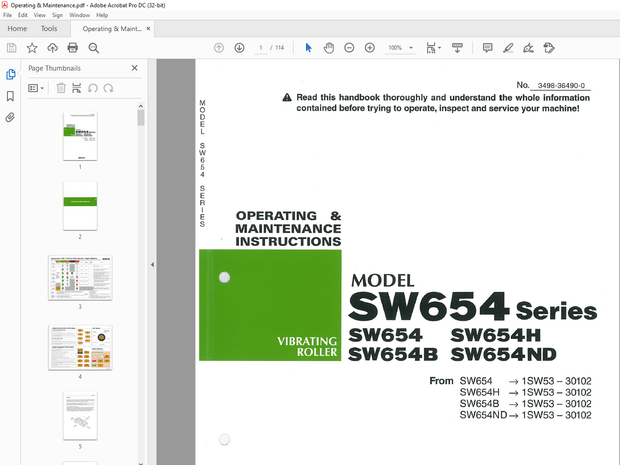Click the Stamp tool icon
This screenshot has height=465, width=620.
(x=549, y=48)
